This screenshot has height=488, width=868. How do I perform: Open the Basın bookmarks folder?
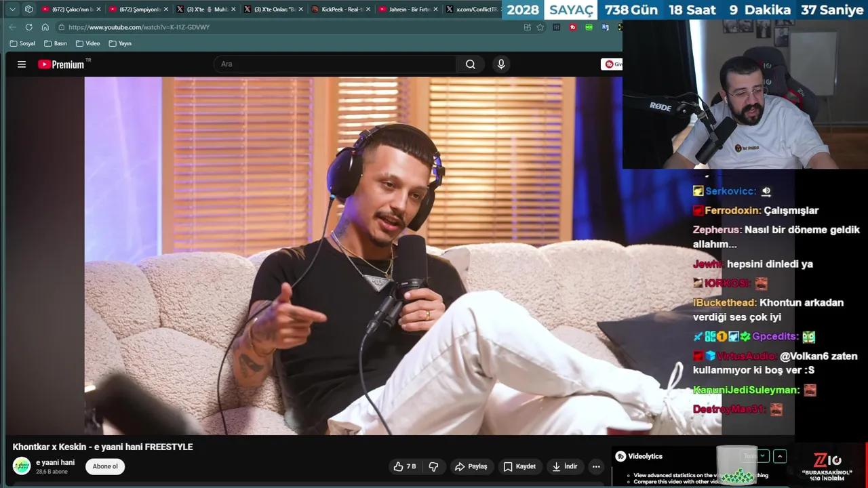click(56, 43)
